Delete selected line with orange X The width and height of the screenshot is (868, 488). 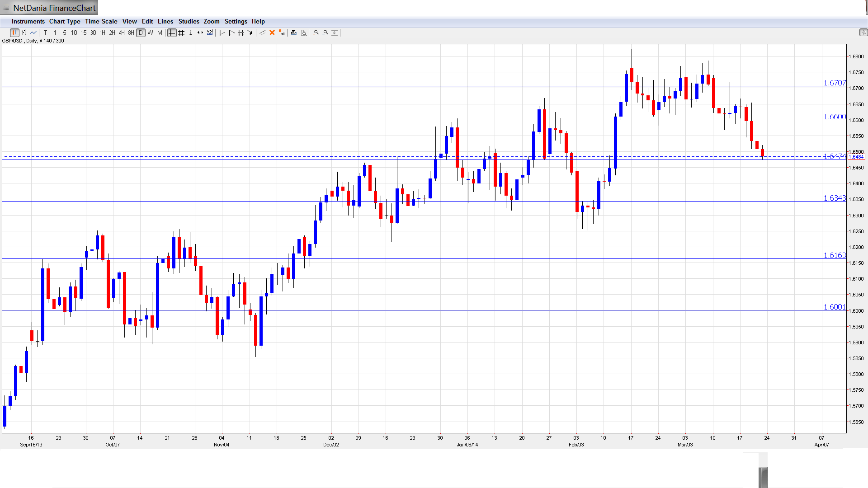click(x=272, y=33)
